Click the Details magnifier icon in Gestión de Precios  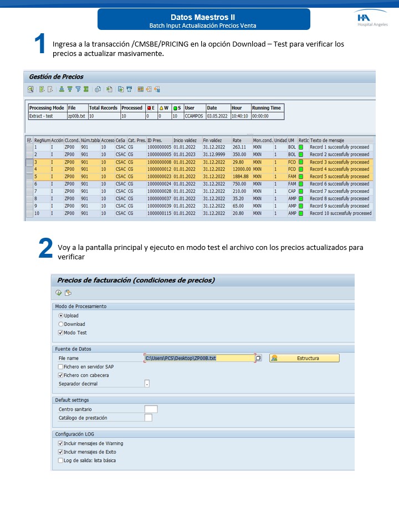(30, 89)
